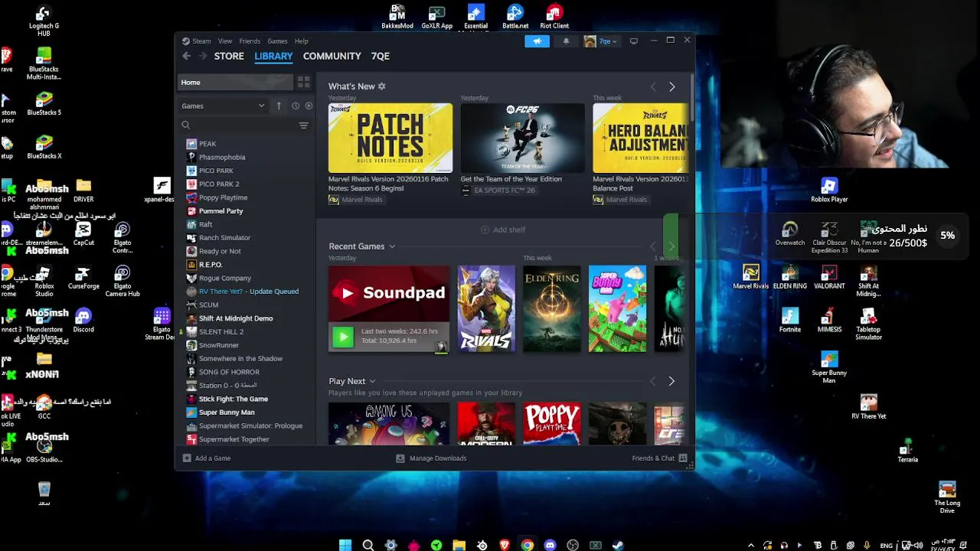Image resolution: width=980 pixels, height=551 pixels.
Task: Open Discord from the taskbar
Action: [550, 545]
